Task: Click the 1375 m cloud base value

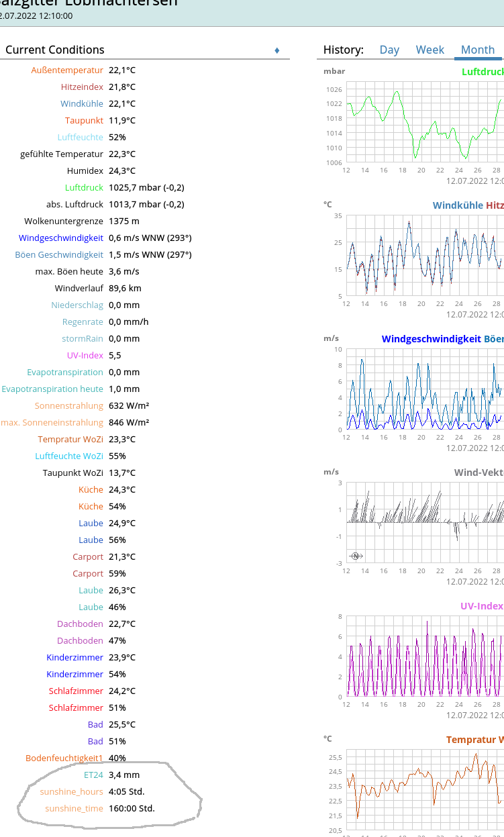Action: pos(124,221)
